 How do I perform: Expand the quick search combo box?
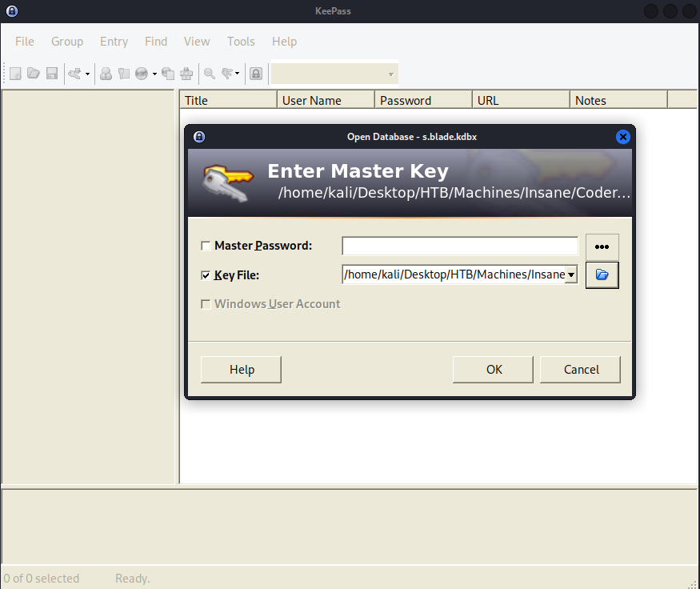391,73
